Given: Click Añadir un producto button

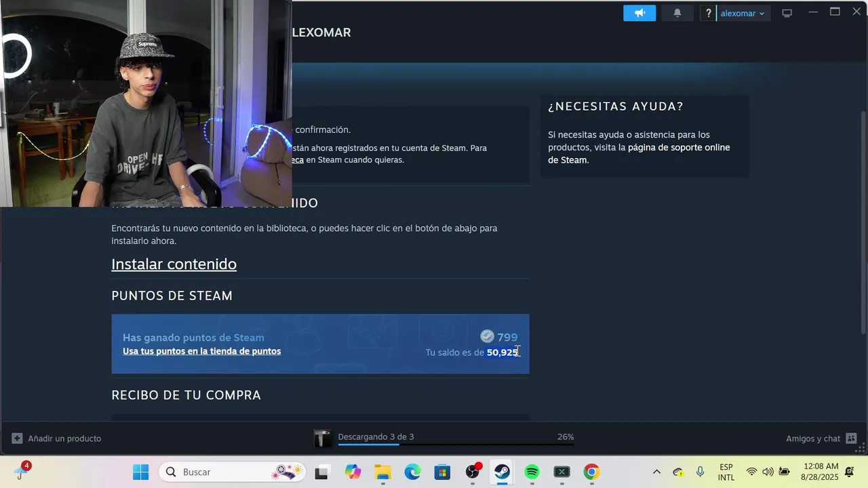Looking at the screenshot, I should pos(56,439).
